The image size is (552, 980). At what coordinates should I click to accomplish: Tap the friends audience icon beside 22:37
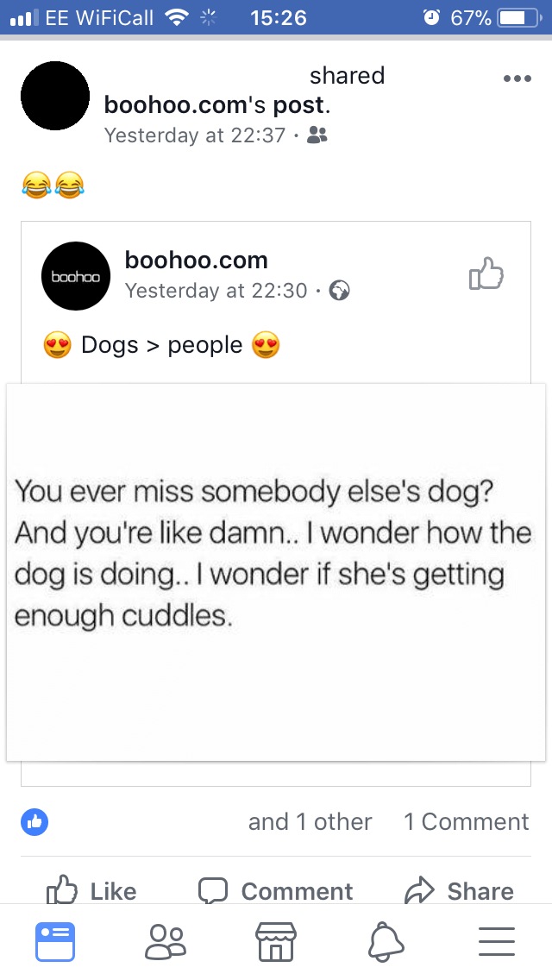(317, 135)
